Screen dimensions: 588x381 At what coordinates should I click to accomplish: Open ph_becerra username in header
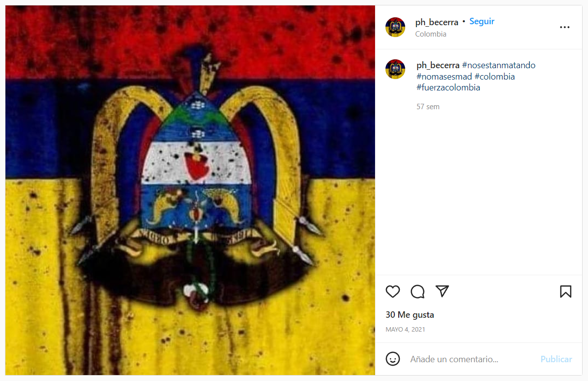click(x=436, y=22)
